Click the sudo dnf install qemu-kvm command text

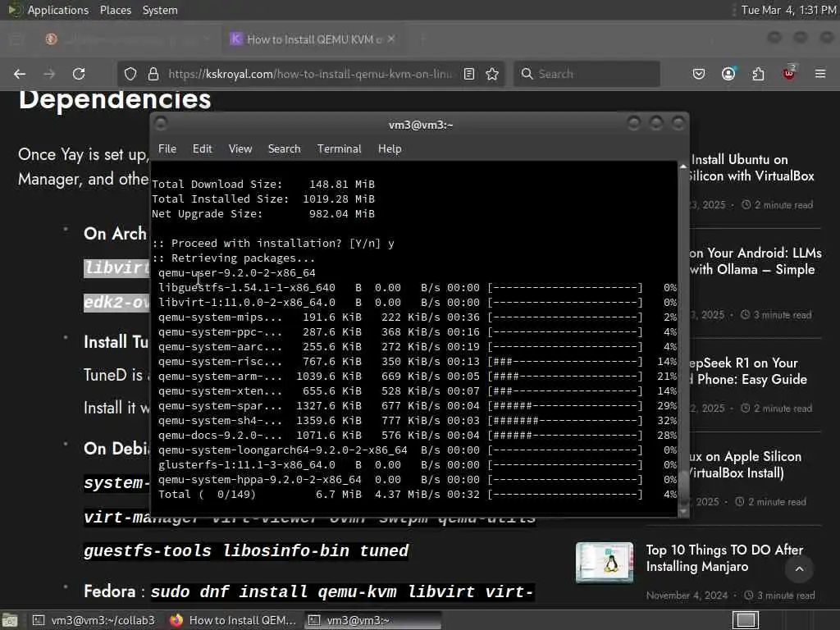click(342, 591)
